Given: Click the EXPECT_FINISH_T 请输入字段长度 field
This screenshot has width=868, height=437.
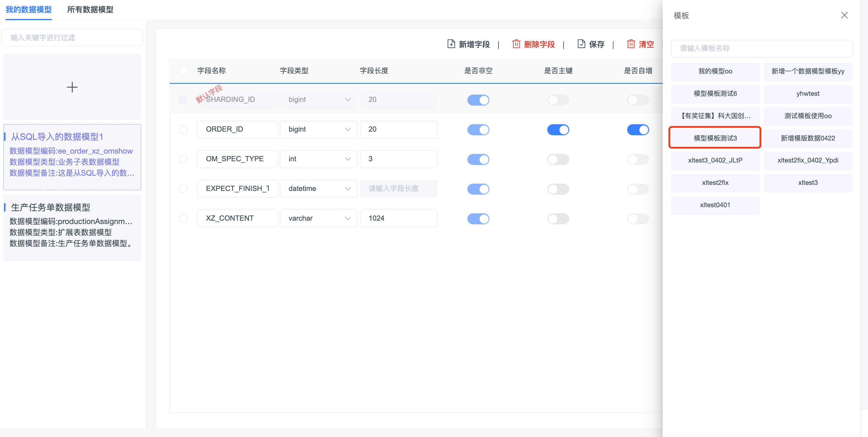Looking at the screenshot, I should 398,189.
